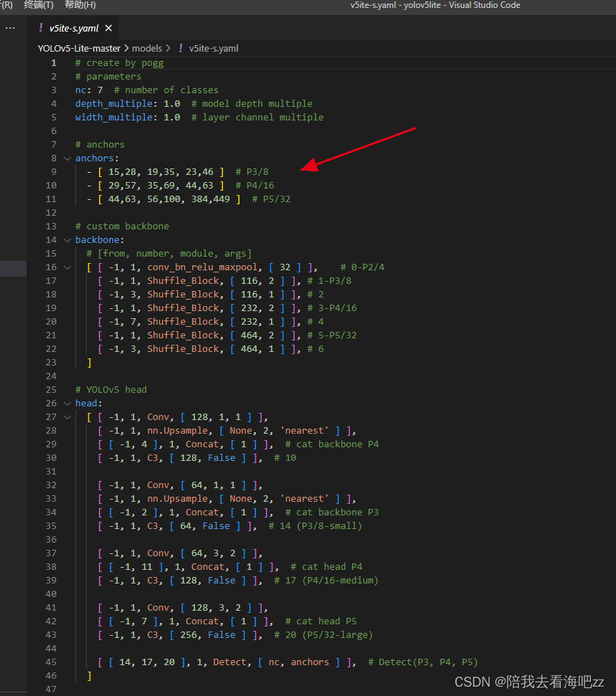Click '# 17 (P4/16-medium)' comment
Image resolution: width=616 pixels, height=696 pixels.
pyautogui.click(x=326, y=581)
